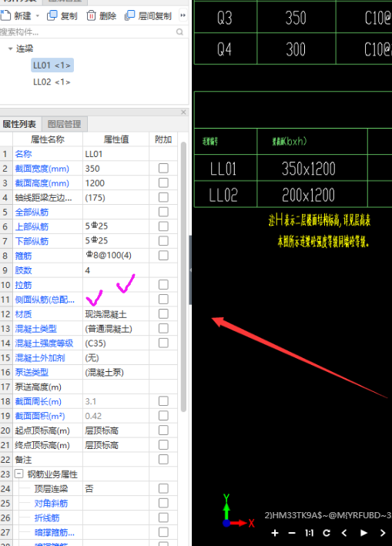Click the 起点顶标高 value 层顶标高
Screen dimensions: 392x546
click(x=116, y=430)
